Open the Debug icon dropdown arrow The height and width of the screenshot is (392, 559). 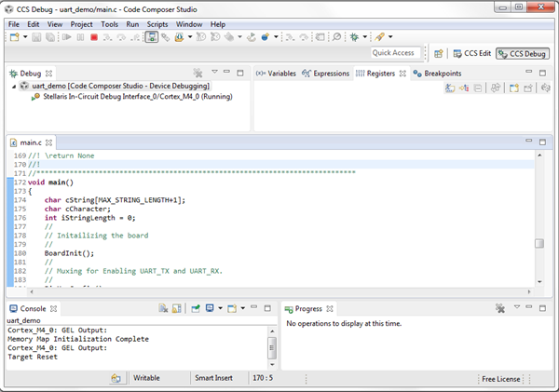365,37
